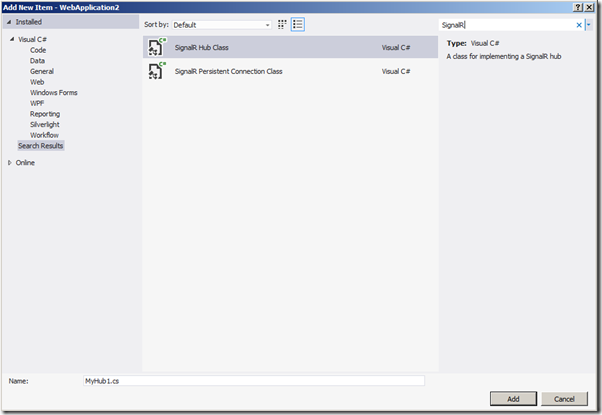Screen dimensions: 602x415
Task: Switch to medium icons list view
Action: 298,25
